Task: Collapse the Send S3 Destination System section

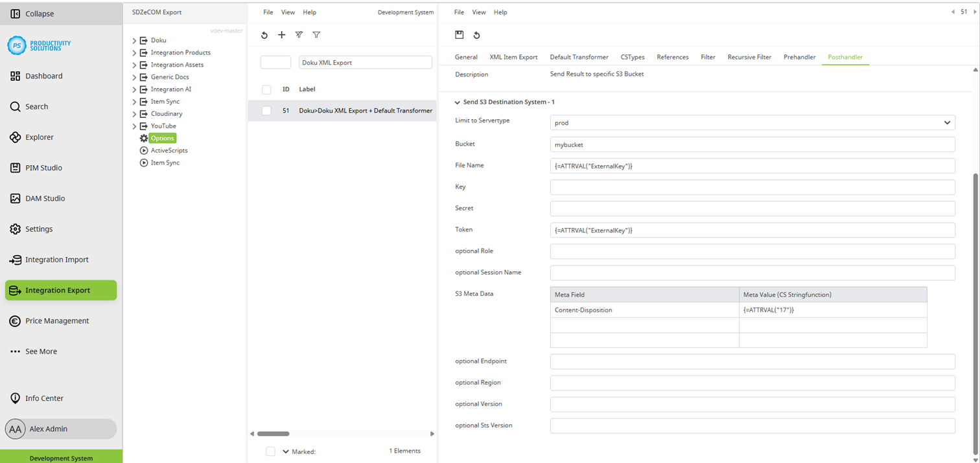Action: pyautogui.click(x=458, y=102)
